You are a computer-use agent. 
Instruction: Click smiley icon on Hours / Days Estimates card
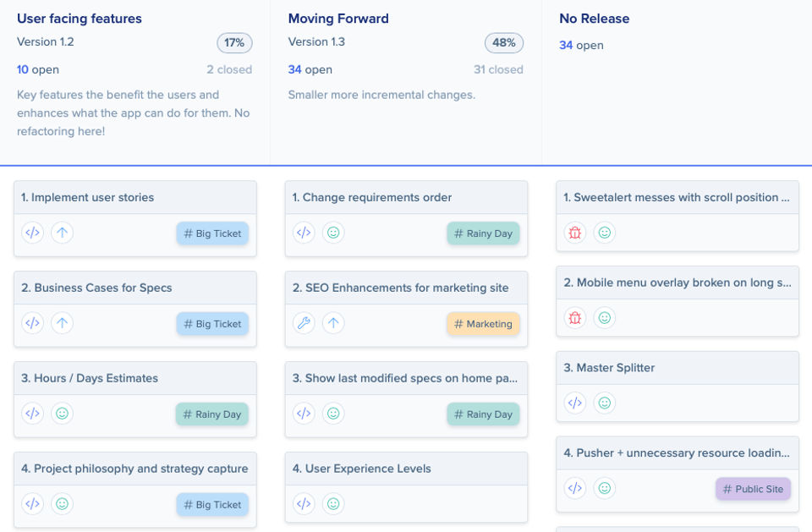(x=62, y=414)
